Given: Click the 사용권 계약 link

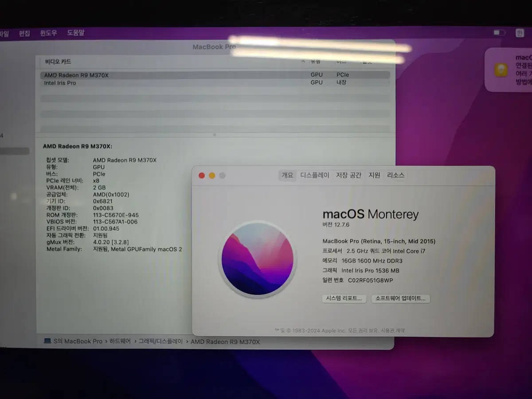Looking at the screenshot, I should point(393,330).
